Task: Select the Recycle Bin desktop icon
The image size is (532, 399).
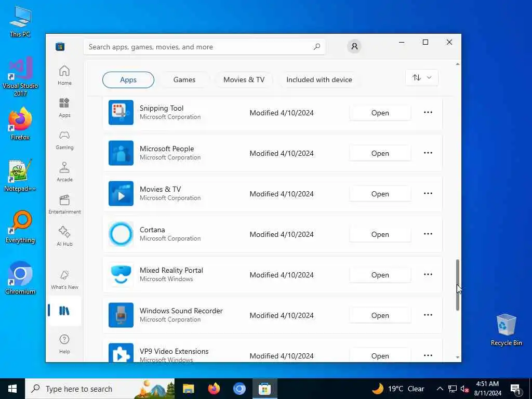Action: pyautogui.click(x=506, y=329)
